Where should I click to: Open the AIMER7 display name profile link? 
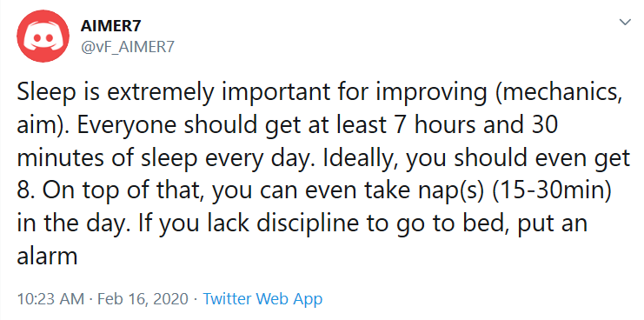[x=111, y=26]
